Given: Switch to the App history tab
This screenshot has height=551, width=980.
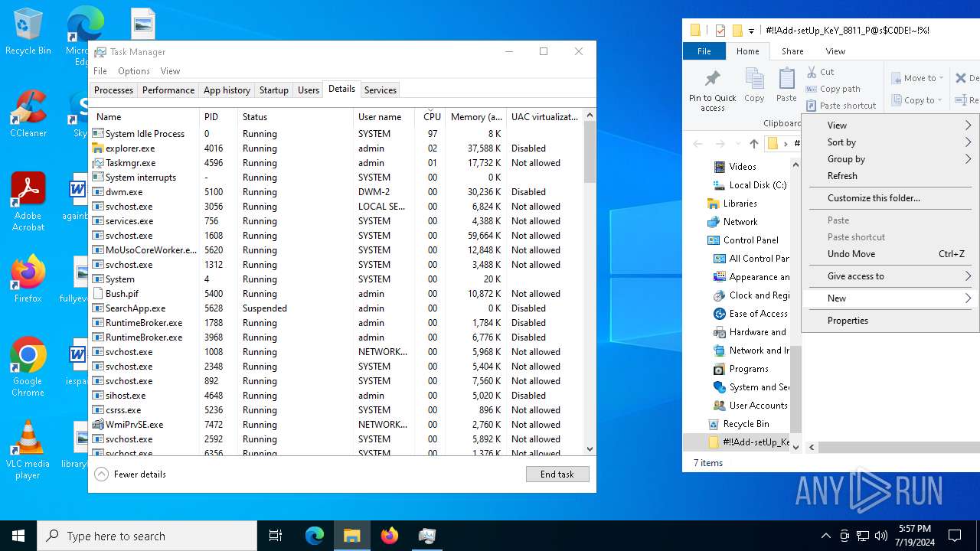Looking at the screenshot, I should 227,90.
